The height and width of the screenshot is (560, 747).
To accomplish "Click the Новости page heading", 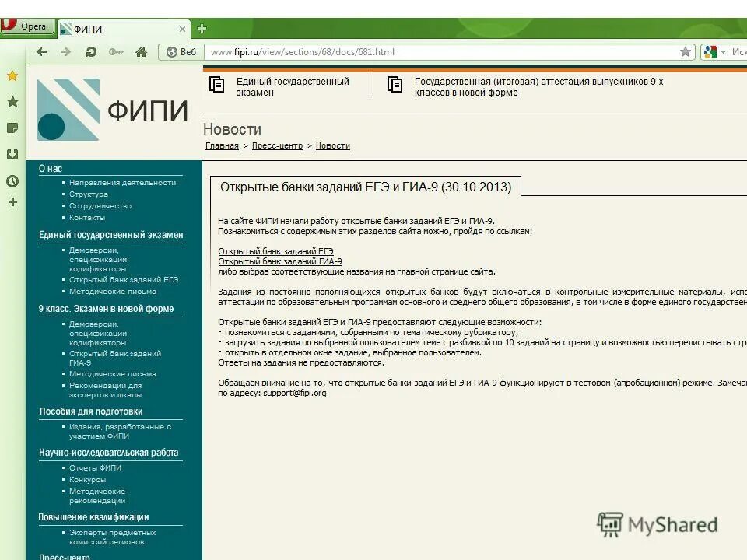I will [x=232, y=129].
